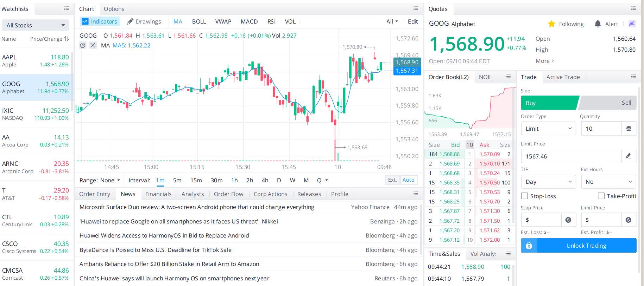The width and height of the screenshot is (644, 286).
Task: Open the Watchlists panel menu icon
Action: [67, 8]
